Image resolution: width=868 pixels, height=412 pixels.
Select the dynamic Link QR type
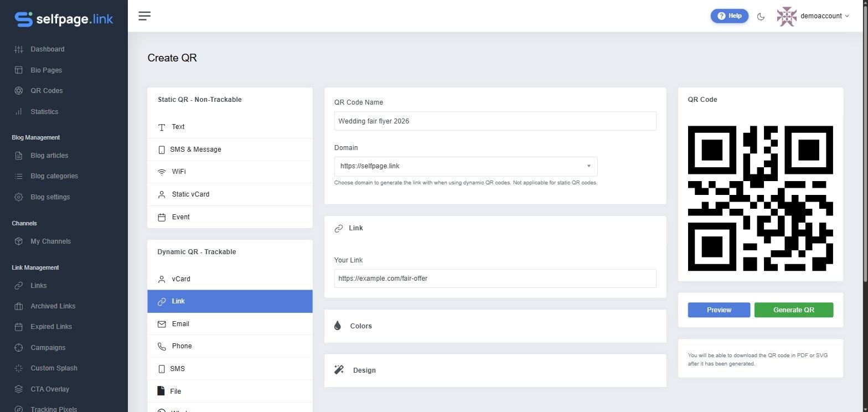click(x=230, y=301)
